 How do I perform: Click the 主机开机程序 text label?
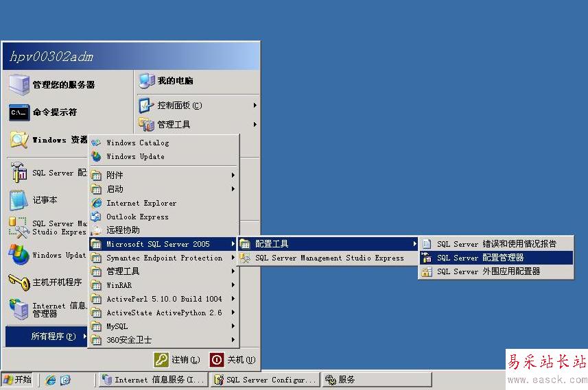click(57, 282)
